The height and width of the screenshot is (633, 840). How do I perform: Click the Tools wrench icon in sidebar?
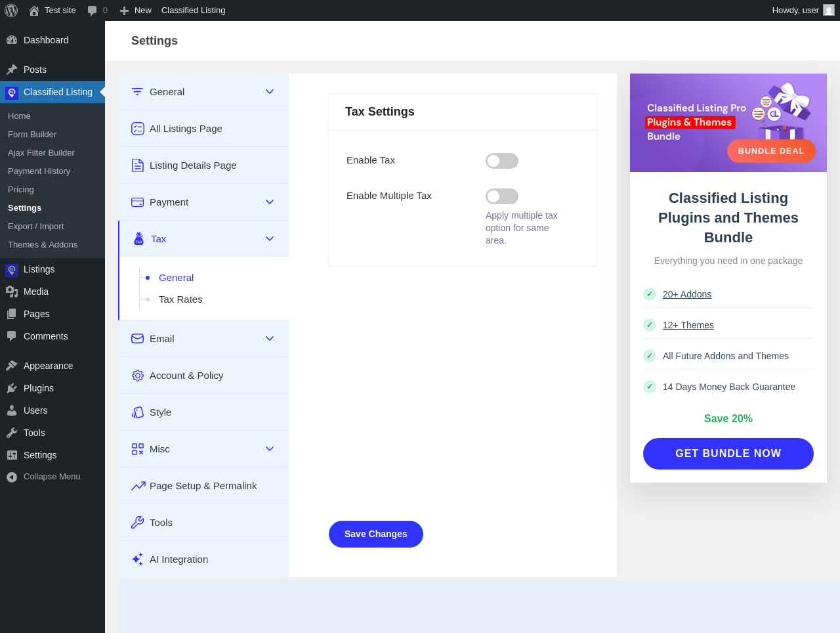tap(12, 433)
